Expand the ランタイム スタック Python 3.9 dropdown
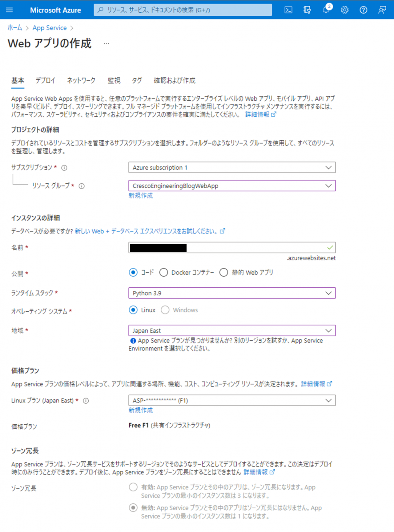This screenshot has width=394, height=532. click(x=232, y=293)
